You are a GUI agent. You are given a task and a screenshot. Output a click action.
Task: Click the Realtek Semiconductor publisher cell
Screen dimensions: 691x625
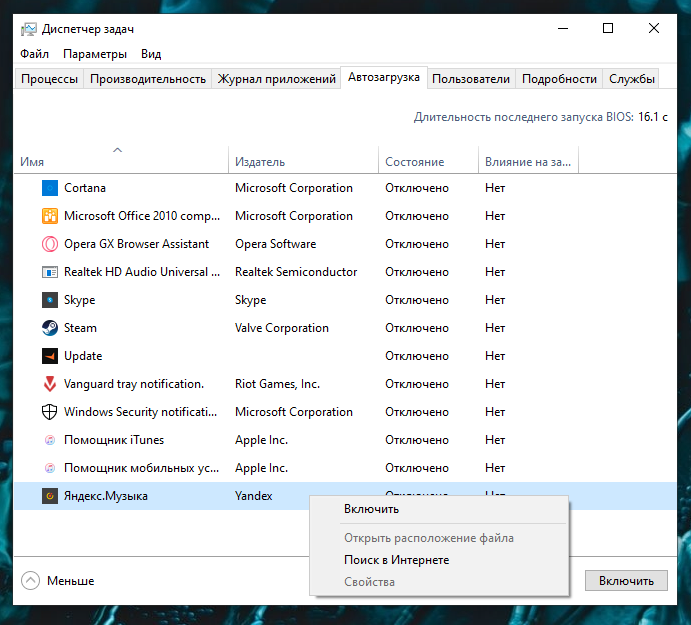tap(296, 272)
